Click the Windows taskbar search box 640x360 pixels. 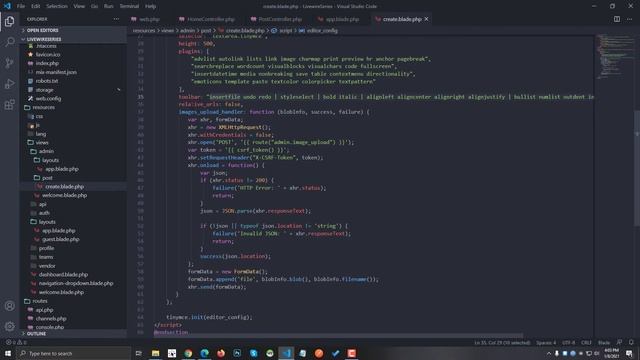(74, 353)
